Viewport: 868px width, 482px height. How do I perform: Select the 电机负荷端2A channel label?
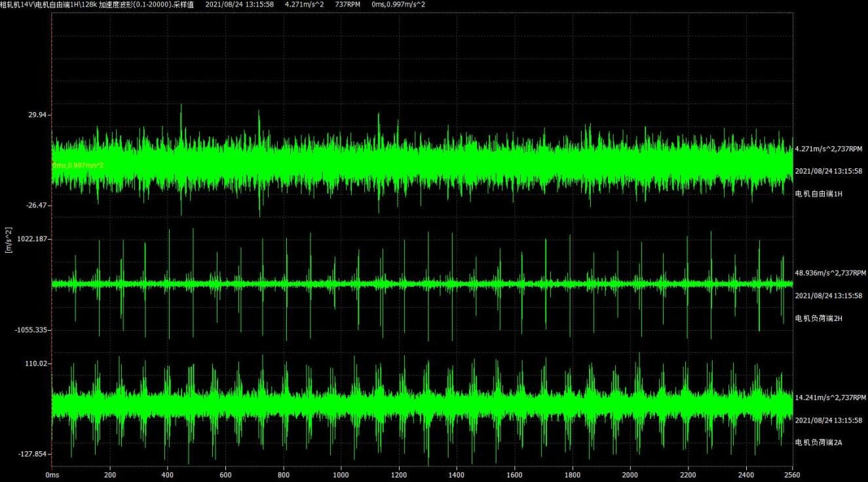(x=818, y=443)
